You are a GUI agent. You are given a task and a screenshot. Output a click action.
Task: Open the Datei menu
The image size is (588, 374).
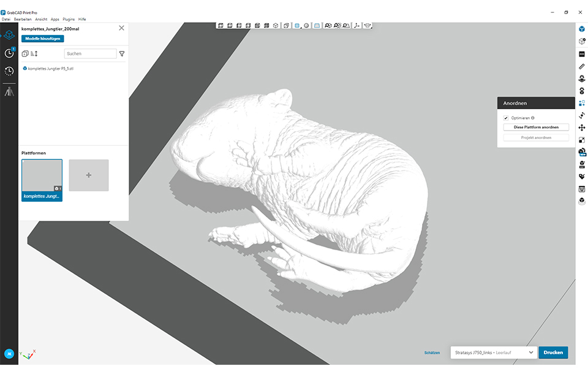point(6,20)
